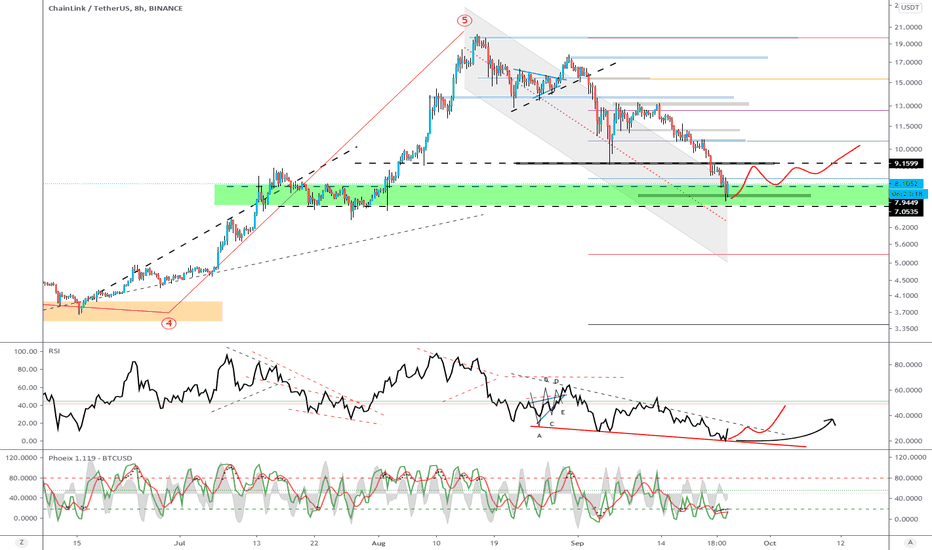
Task: Click the 9.1599 price label
Action: [x=906, y=164]
